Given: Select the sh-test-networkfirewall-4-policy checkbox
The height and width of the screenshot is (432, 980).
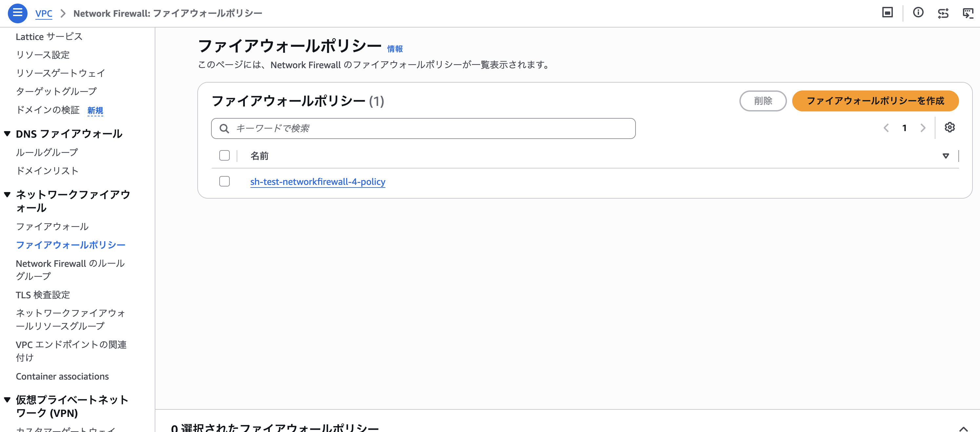Looking at the screenshot, I should (225, 181).
